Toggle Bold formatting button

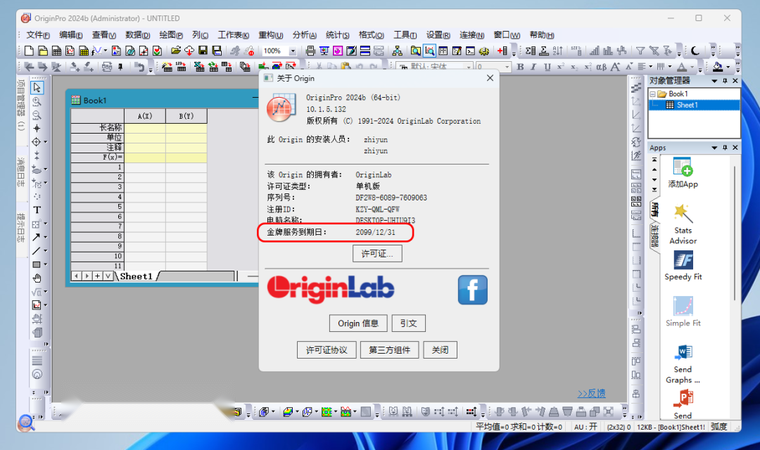(x=520, y=67)
